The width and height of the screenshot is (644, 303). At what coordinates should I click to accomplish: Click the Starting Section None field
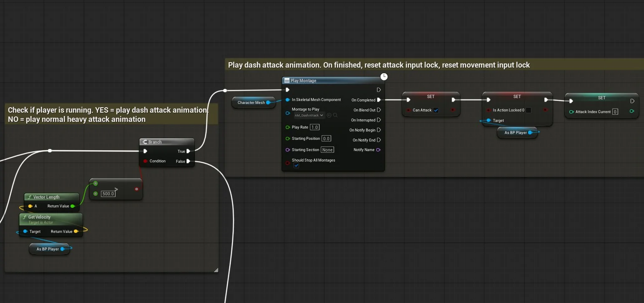tap(327, 150)
